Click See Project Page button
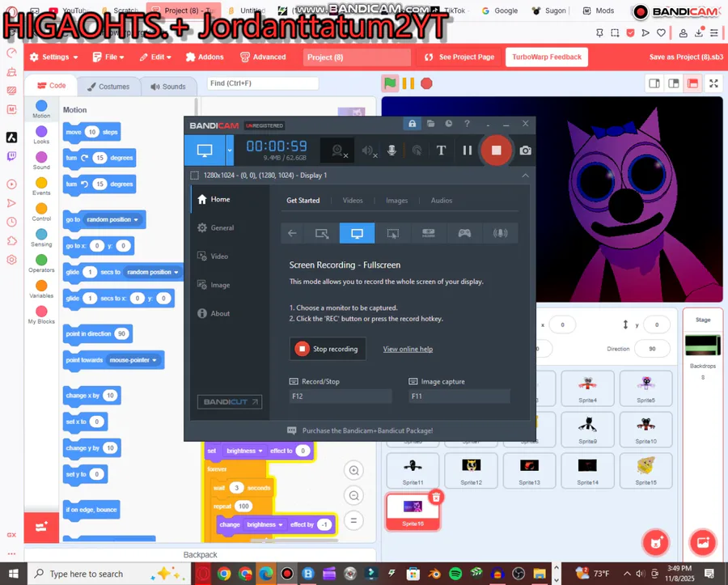The image size is (728, 585). (x=459, y=57)
